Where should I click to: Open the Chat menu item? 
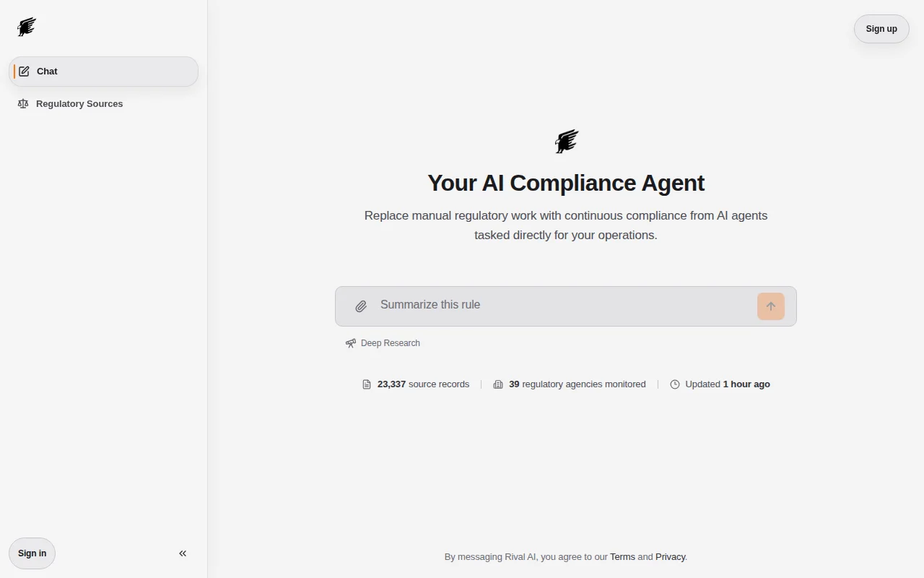103,72
